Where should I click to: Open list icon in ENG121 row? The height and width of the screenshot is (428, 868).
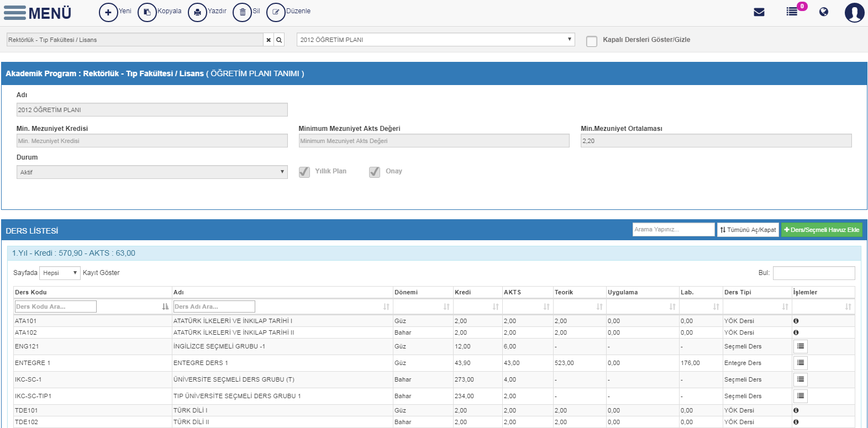pyautogui.click(x=801, y=346)
